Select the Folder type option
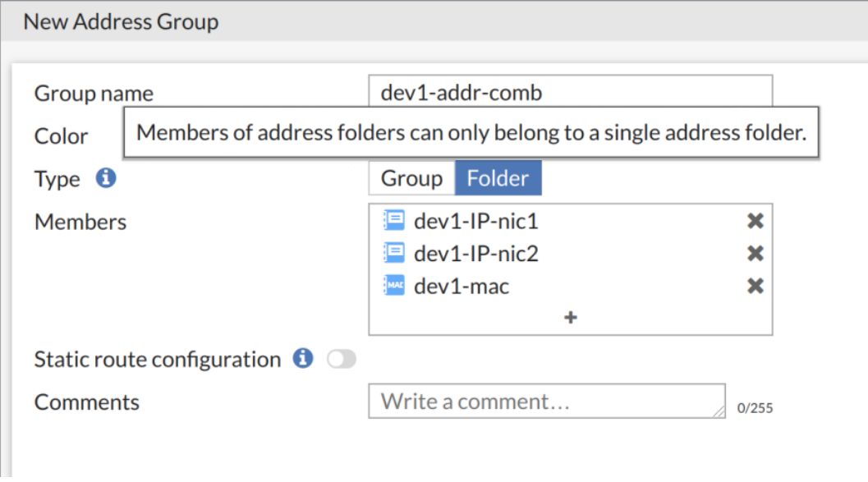Screen dimensions: 868x482 coord(498,179)
